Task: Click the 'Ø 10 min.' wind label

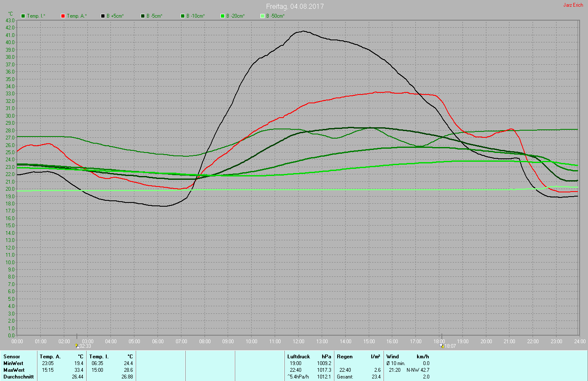Action: [396, 363]
